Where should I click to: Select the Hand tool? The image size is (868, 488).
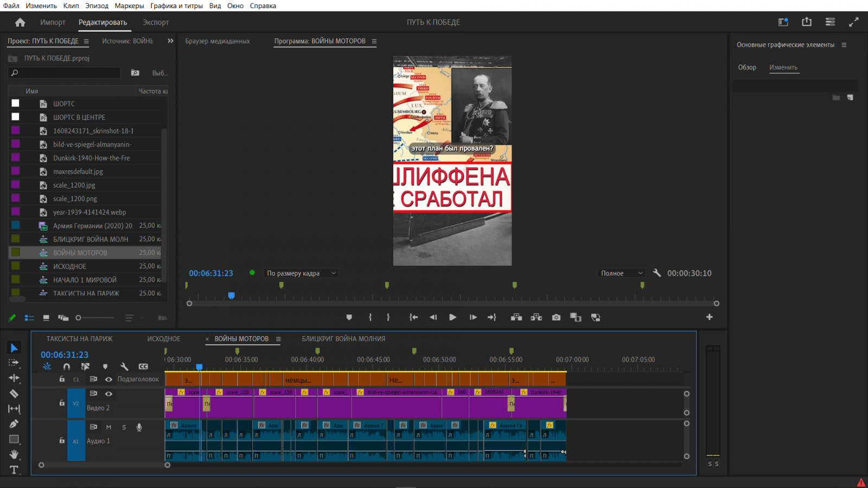14,454
